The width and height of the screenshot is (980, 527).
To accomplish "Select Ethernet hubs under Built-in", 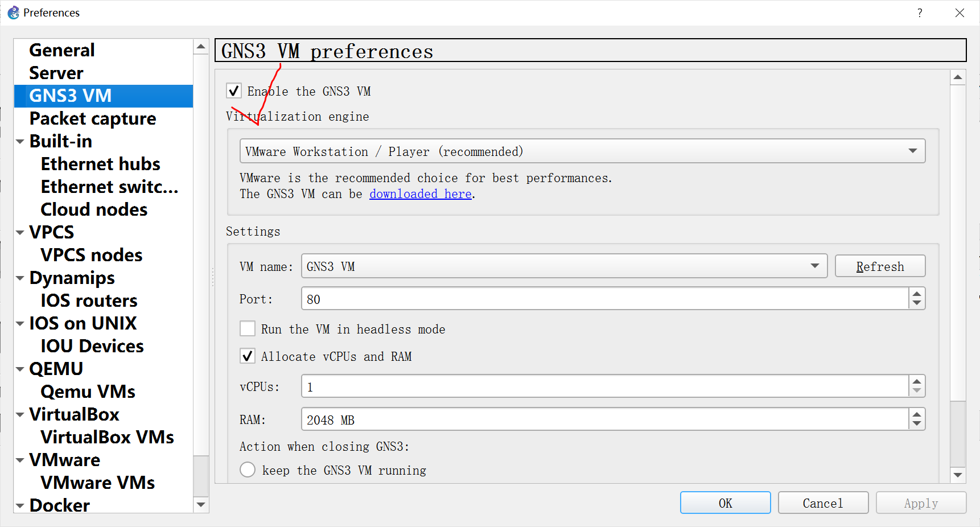I will pyautogui.click(x=100, y=164).
